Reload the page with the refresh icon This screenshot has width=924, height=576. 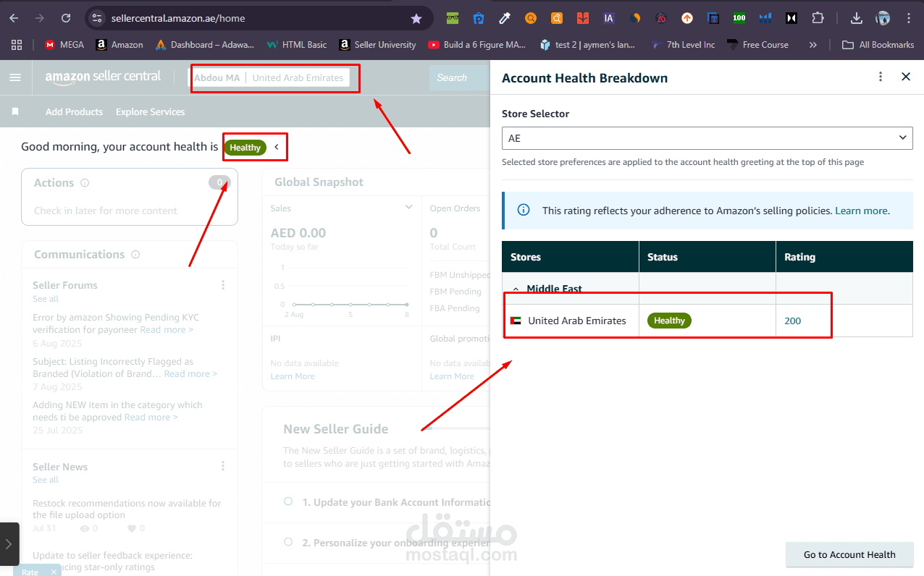point(66,18)
